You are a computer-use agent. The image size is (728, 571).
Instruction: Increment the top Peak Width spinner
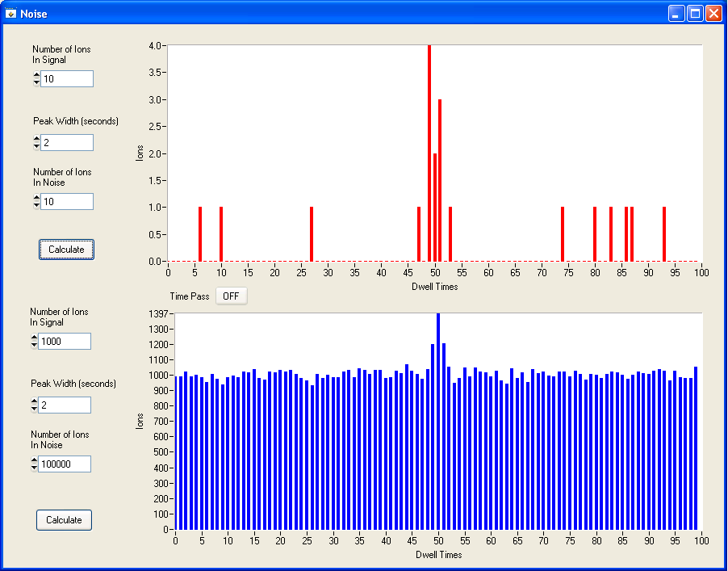click(36, 139)
